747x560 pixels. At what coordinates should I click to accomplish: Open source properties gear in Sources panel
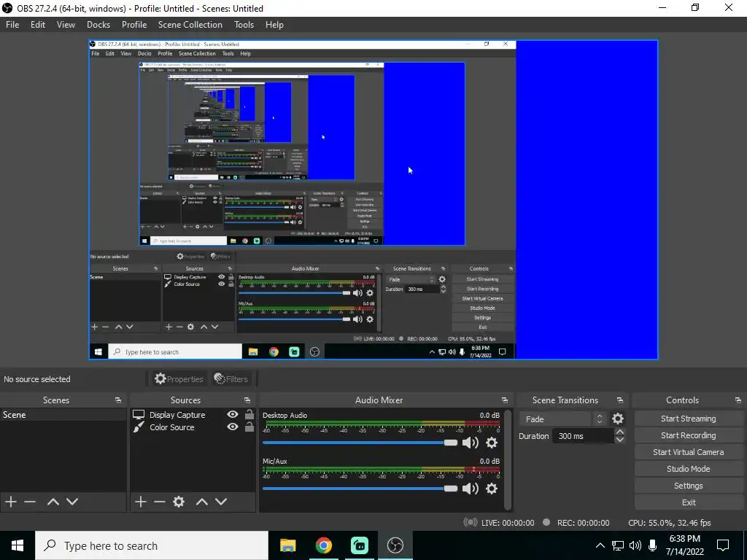[179, 502]
